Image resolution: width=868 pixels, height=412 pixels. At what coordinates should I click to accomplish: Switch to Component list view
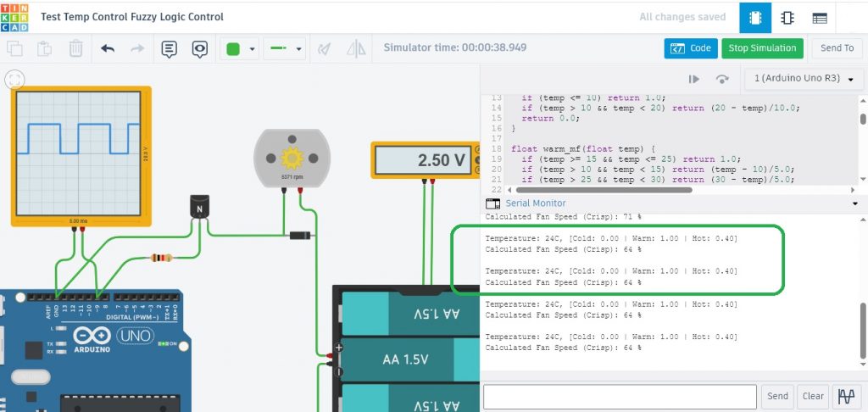point(820,18)
